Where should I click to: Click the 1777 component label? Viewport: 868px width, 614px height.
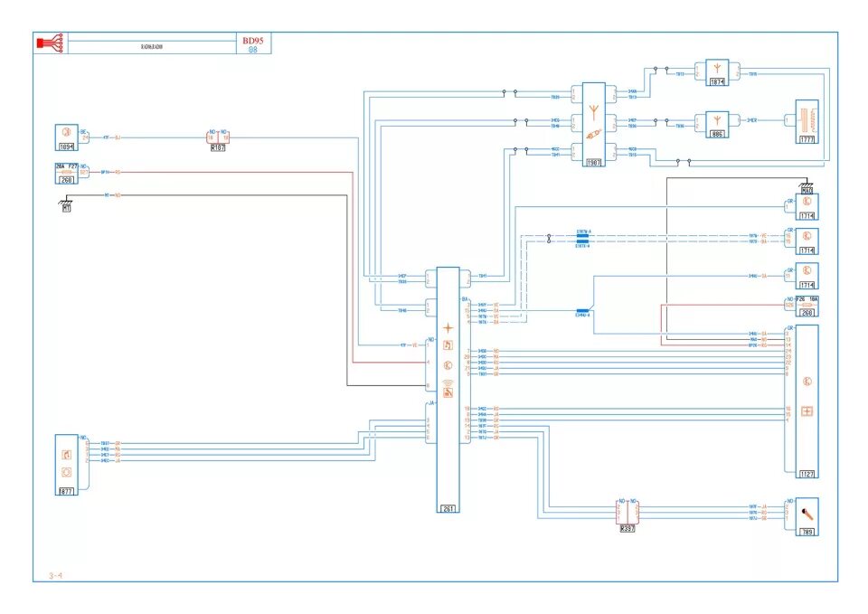[x=807, y=139]
